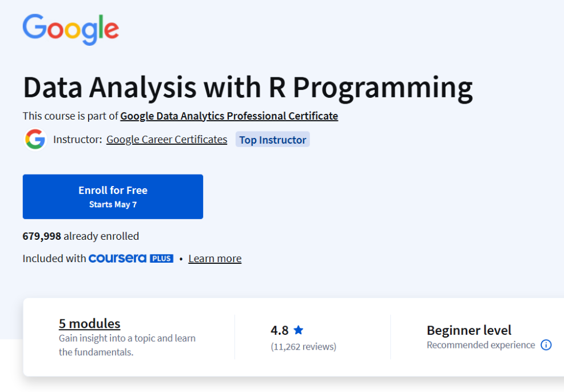Image resolution: width=564 pixels, height=392 pixels.
Task: Click the Google Career Certificates instructor link
Action: pyautogui.click(x=166, y=139)
